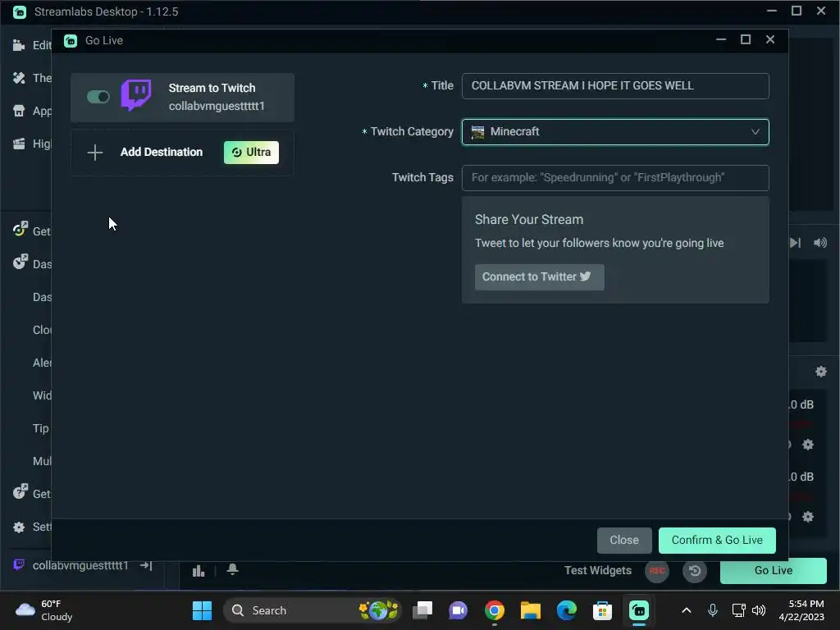Click the skip-forward playback icon
This screenshot has height=630, width=840.
796,243
